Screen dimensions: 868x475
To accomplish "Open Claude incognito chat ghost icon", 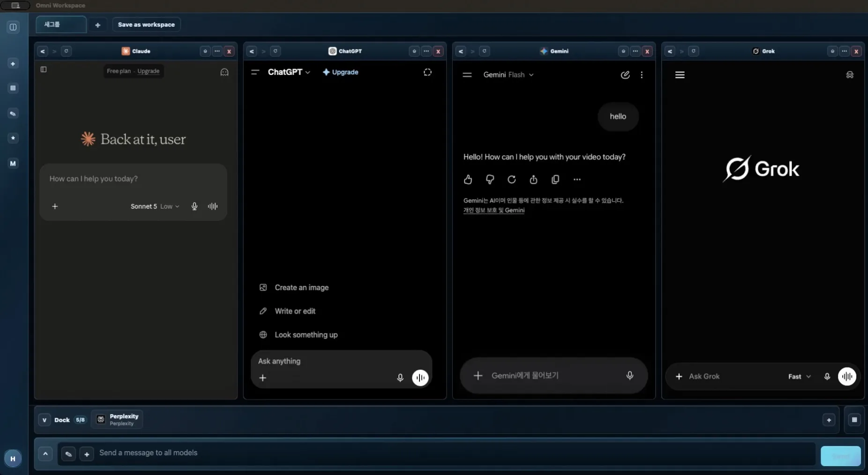I will (x=224, y=72).
